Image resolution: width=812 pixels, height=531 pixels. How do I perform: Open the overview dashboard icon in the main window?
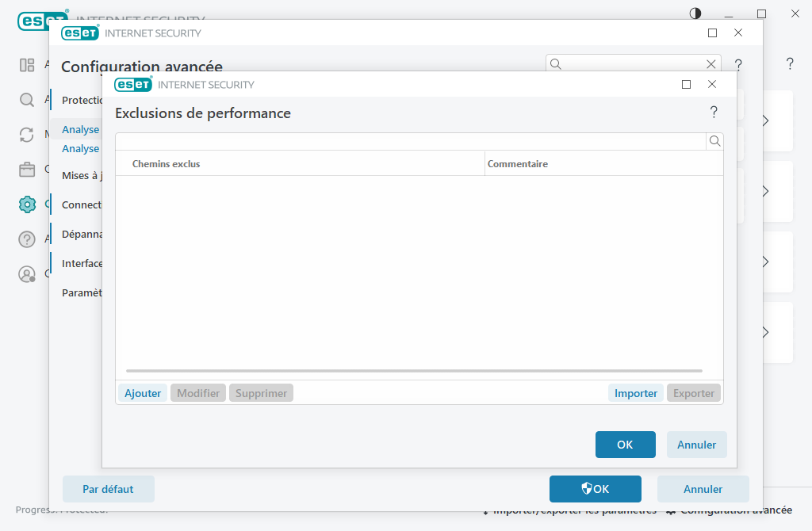27,65
